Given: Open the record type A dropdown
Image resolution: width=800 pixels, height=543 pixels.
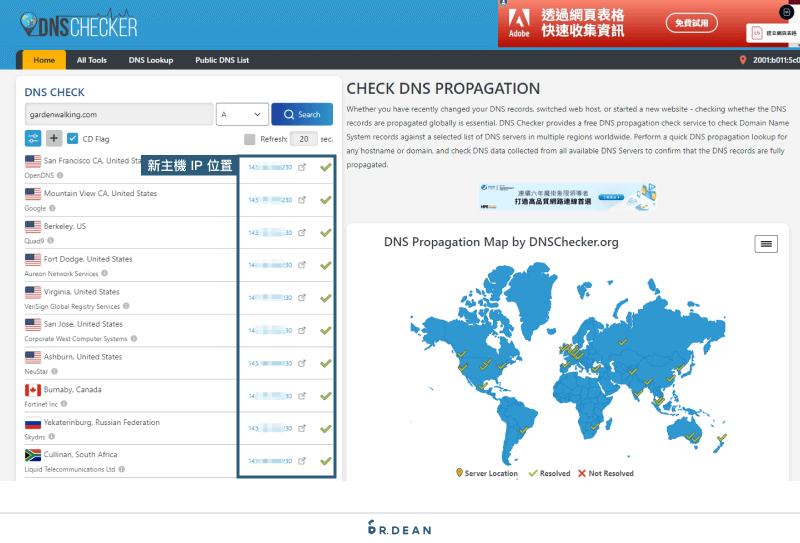Looking at the screenshot, I should 242,114.
